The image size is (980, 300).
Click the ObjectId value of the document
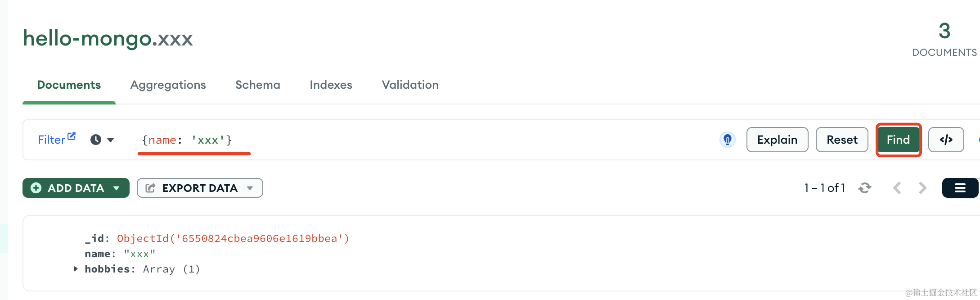(x=233, y=239)
